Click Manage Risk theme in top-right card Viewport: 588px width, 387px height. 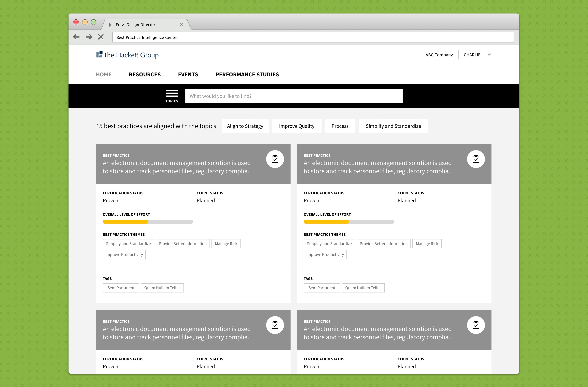(427, 244)
